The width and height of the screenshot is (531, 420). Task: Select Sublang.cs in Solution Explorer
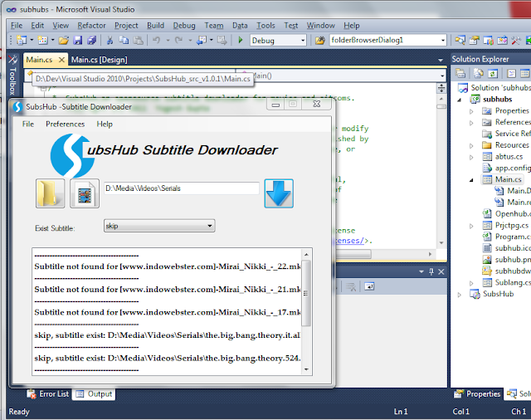point(511,282)
